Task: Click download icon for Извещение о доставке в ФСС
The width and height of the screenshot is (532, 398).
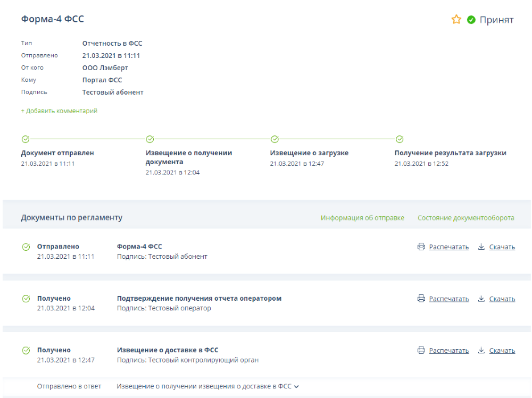Action: click(481, 351)
